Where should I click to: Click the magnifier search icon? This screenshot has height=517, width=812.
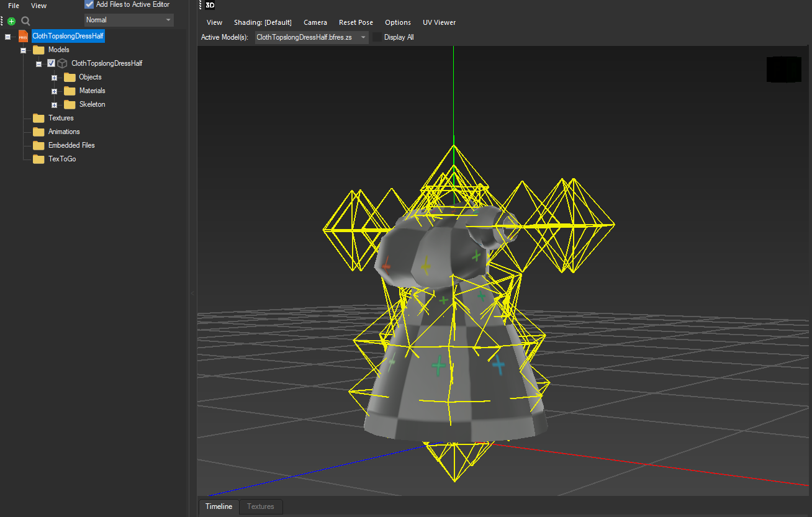pos(25,21)
